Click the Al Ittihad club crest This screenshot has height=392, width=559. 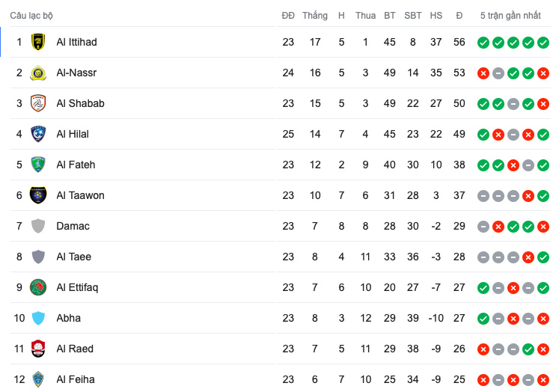click(x=38, y=43)
